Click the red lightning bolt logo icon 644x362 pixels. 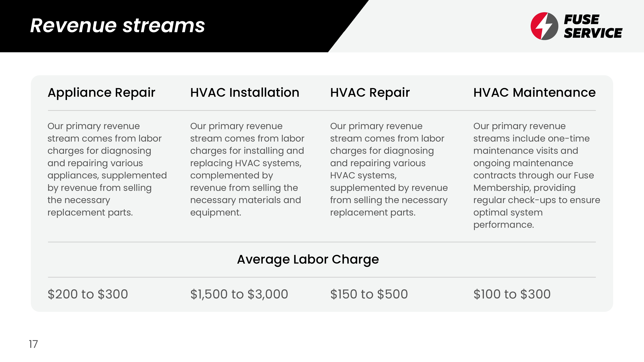click(x=544, y=26)
